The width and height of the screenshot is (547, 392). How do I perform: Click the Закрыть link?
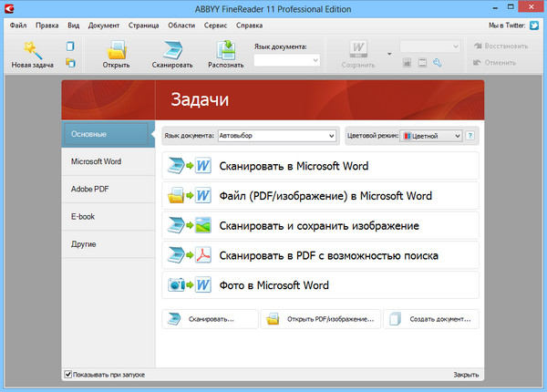[x=465, y=375]
